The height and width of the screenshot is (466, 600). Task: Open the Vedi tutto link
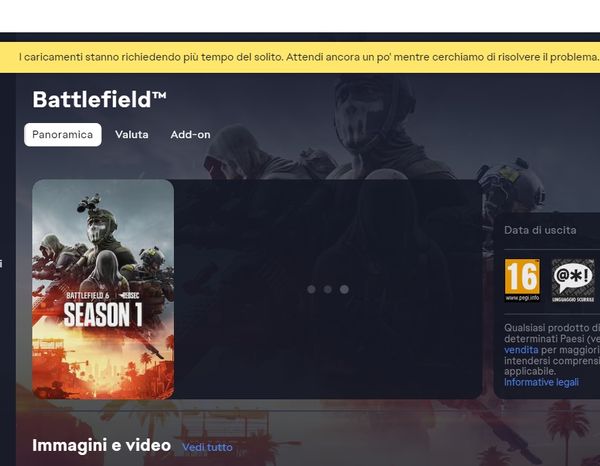tap(207, 447)
